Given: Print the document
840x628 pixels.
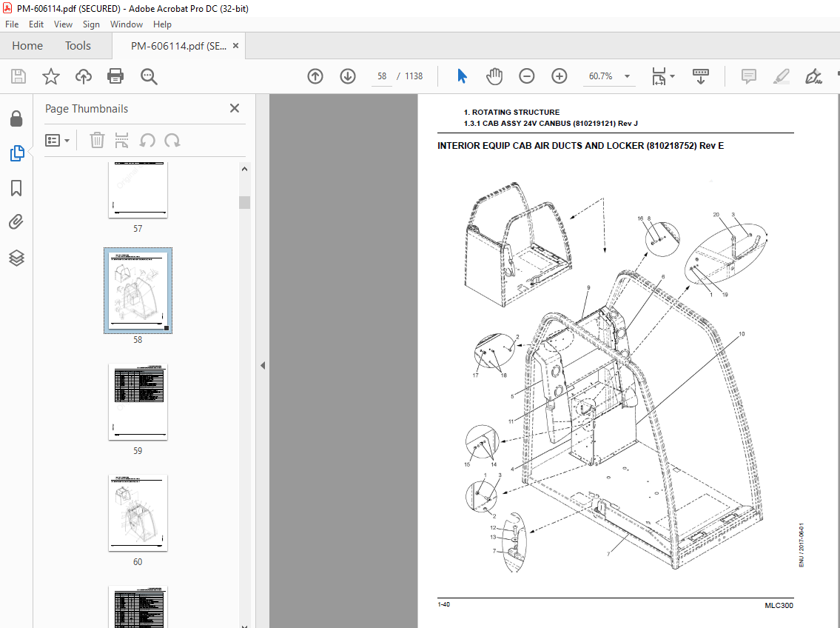Looking at the screenshot, I should tap(115, 76).
